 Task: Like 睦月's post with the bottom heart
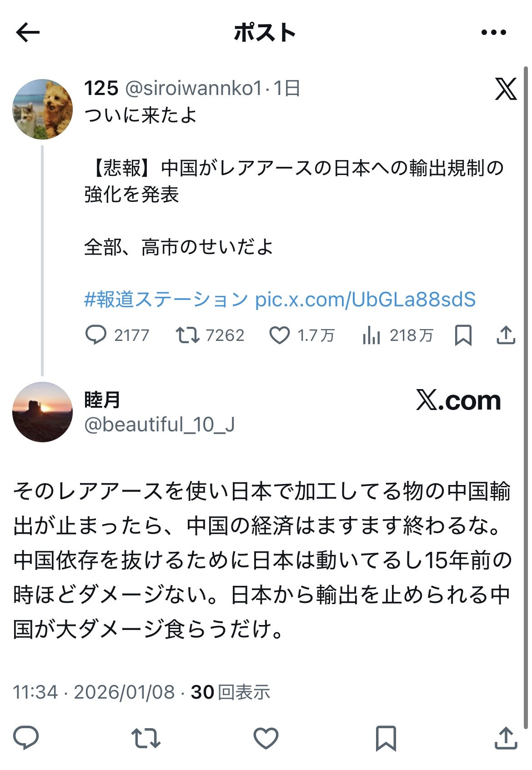pos(266,738)
